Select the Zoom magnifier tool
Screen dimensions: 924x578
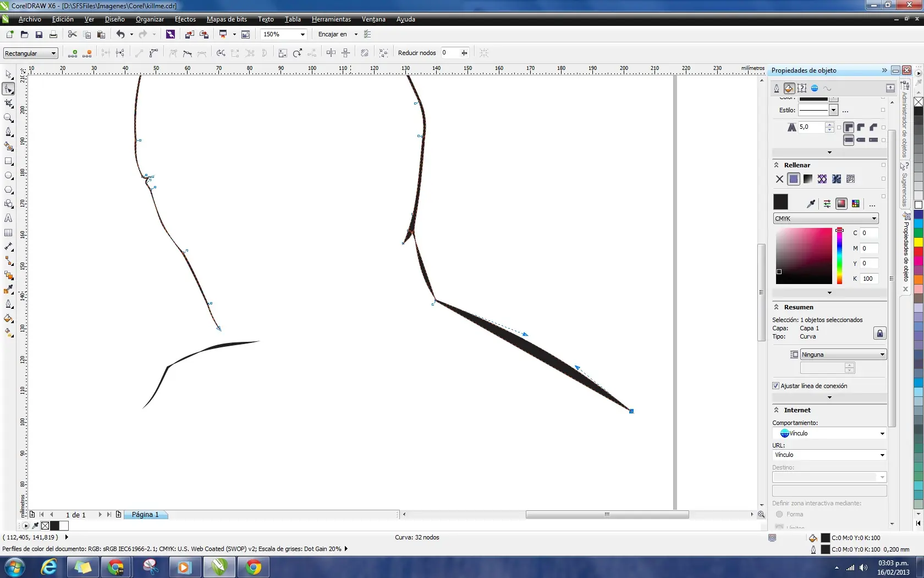[x=8, y=118]
